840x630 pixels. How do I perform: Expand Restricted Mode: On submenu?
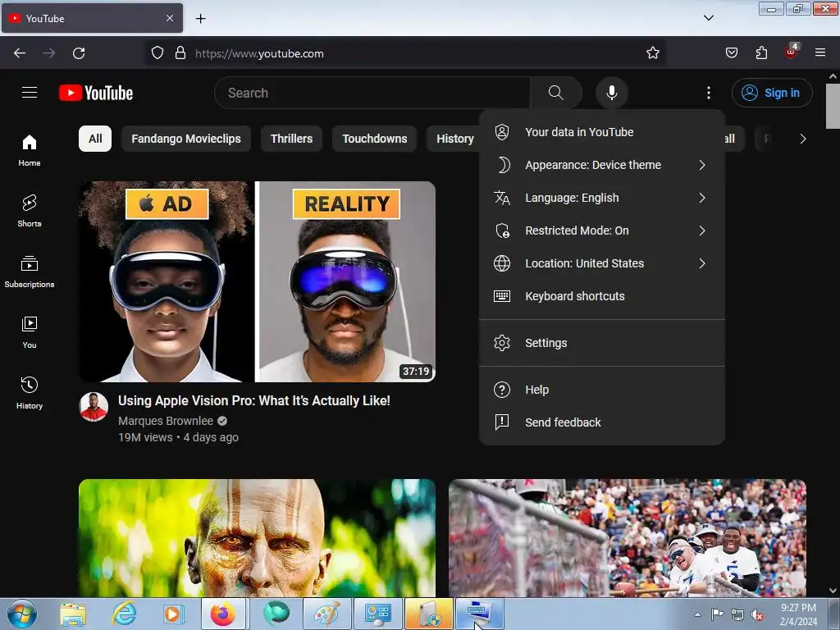pos(602,231)
